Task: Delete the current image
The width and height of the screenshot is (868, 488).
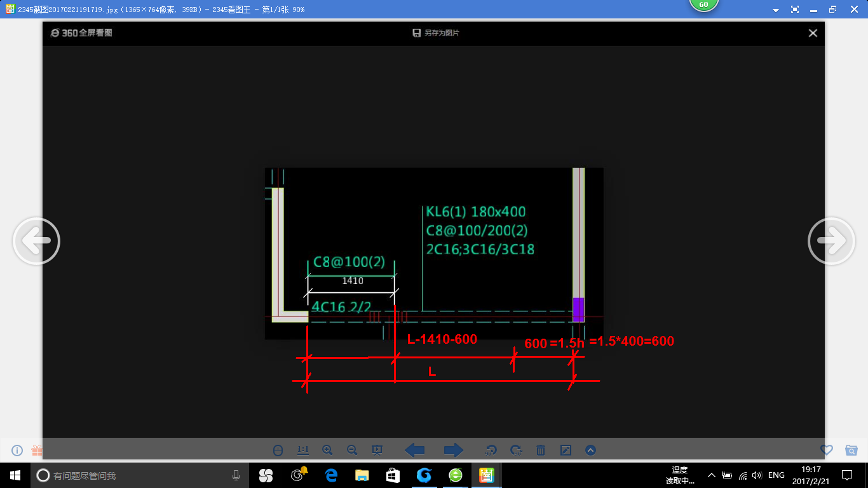Action: [x=541, y=451]
